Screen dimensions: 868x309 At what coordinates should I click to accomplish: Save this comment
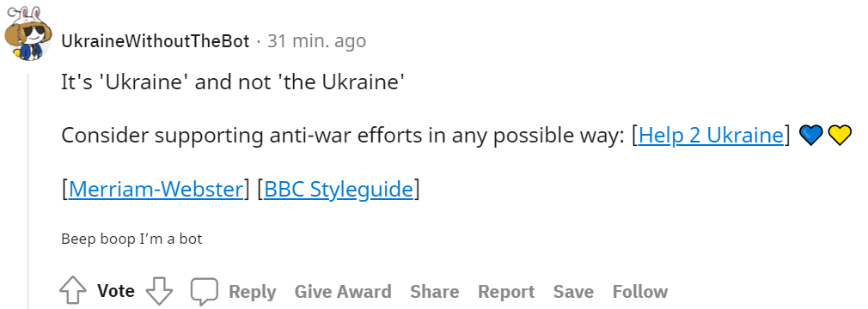(x=573, y=291)
